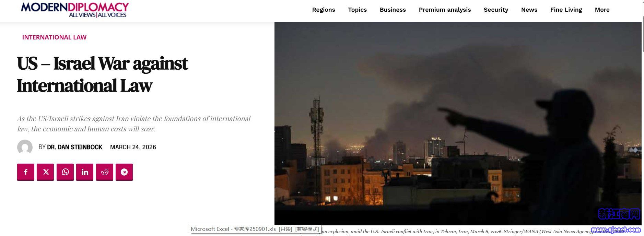Open the Topics menu
Viewport: 644px width, 236px height.
(x=357, y=10)
